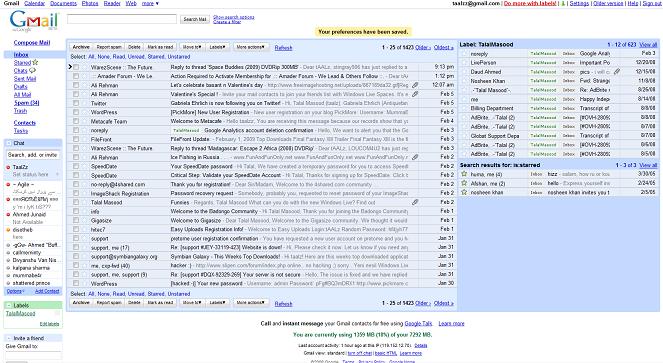Go to the Older page link at top
663x363 pixels.
coord(423,47)
